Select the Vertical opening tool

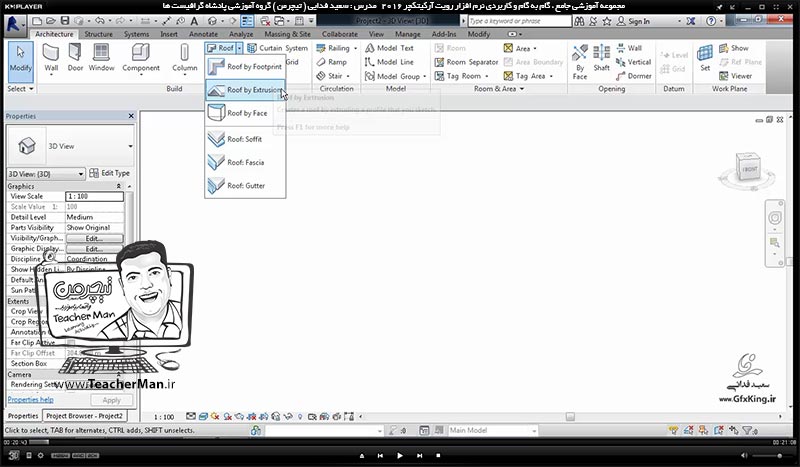[x=633, y=62]
